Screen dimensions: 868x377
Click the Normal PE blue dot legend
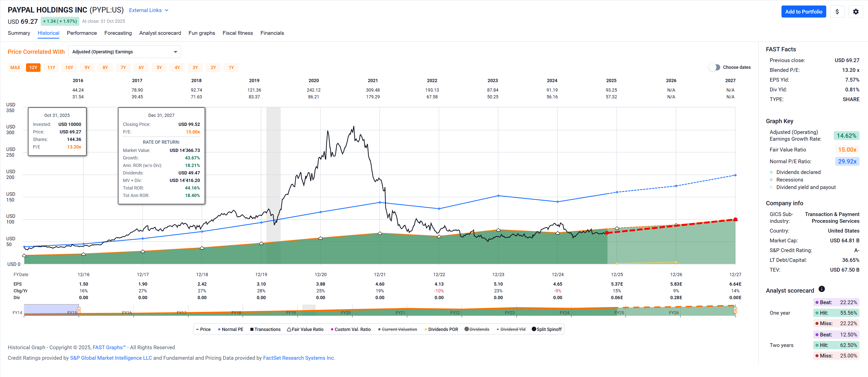(x=219, y=329)
